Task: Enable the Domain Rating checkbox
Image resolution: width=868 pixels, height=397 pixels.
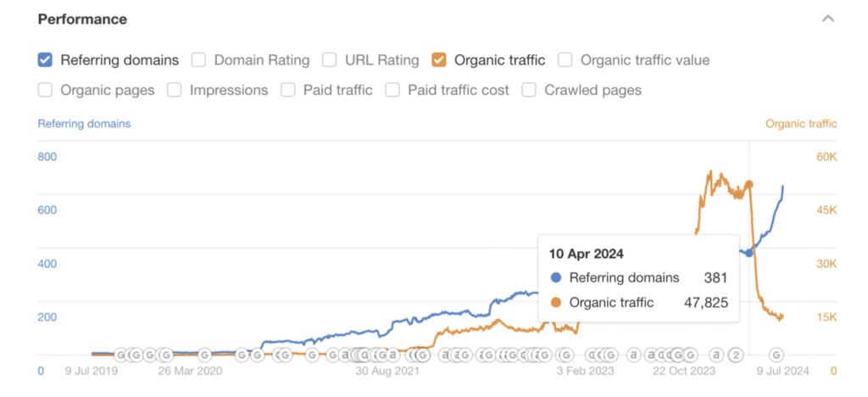Action: pyautogui.click(x=198, y=60)
